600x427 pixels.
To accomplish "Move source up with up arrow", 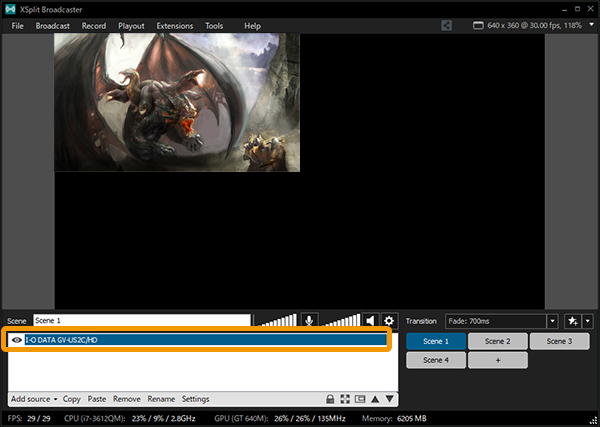I will [374, 399].
